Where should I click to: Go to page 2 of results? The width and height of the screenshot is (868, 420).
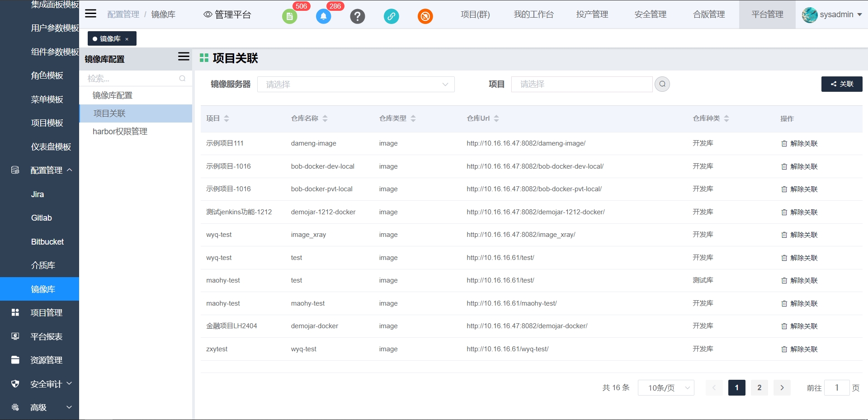point(759,388)
